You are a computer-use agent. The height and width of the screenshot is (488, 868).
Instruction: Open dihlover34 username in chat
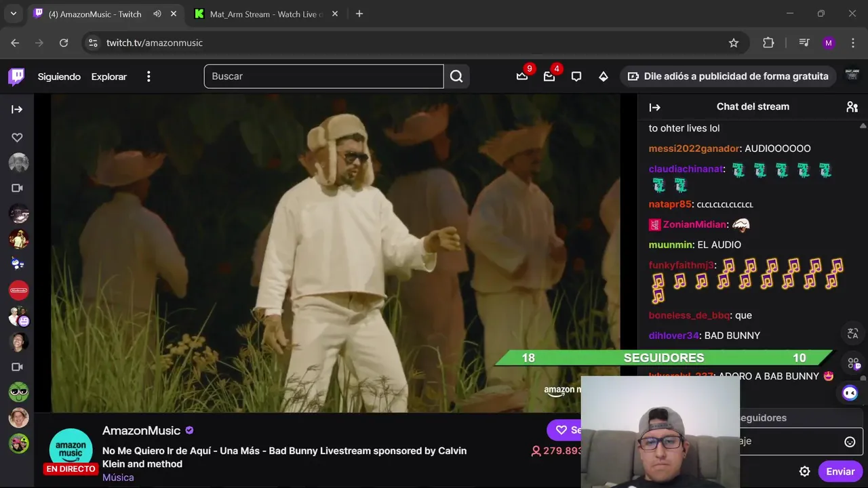tap(673, 335)
